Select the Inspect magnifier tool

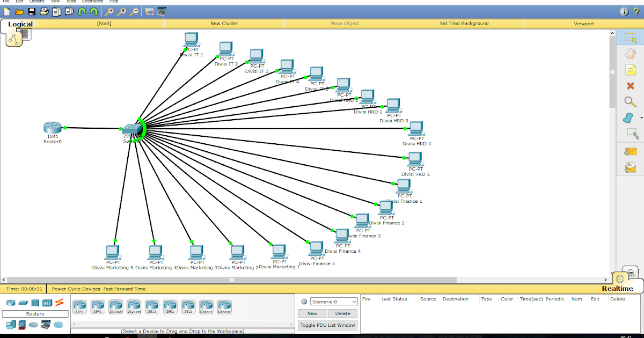pyautogui.click(x=631, y=102)
